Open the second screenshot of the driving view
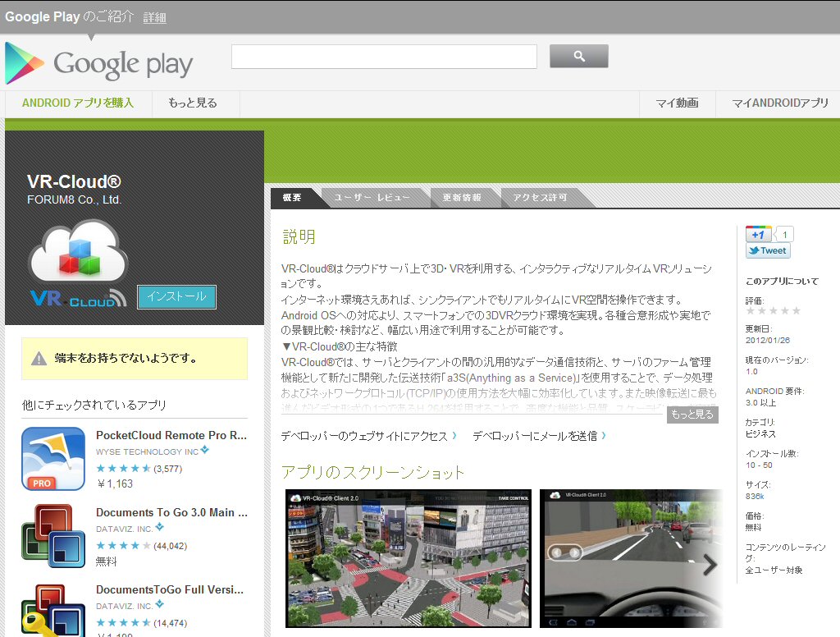This screenshot has height=637, width=840. click(x=631, y=558)
